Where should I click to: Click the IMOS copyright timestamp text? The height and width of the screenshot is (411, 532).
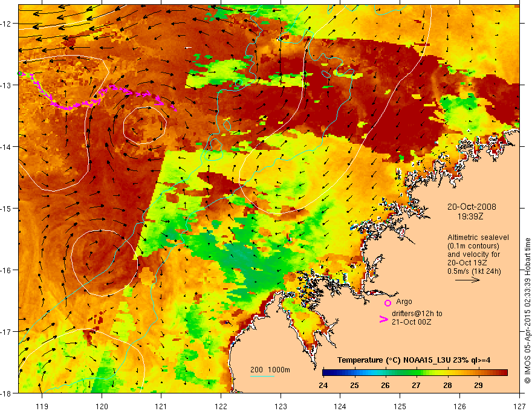click(527, 310)
